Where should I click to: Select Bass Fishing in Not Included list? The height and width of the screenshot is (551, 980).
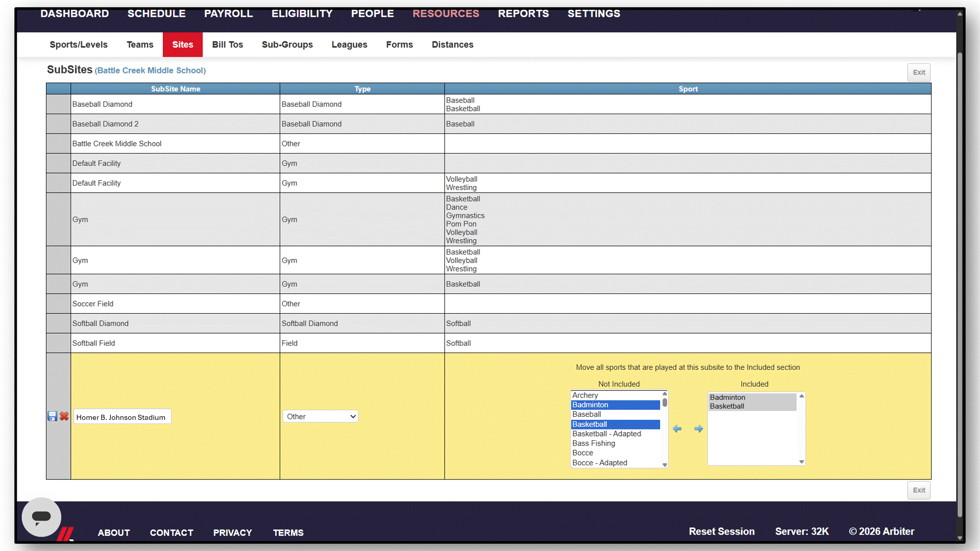pyautogui.click(x=616, y=443)
